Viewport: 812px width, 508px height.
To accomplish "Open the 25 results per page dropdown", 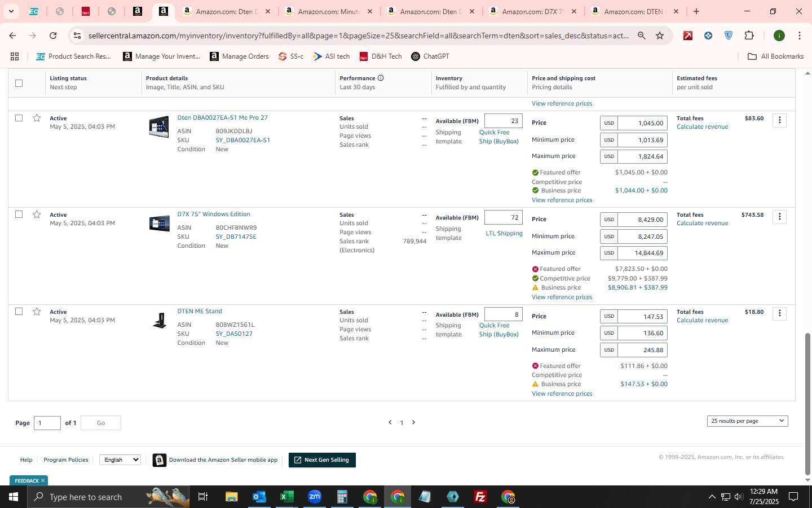I will (747, 421).
